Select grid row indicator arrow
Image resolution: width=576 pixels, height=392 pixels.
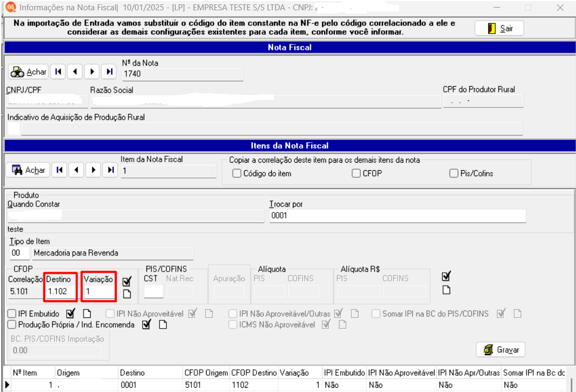point(7,385)
